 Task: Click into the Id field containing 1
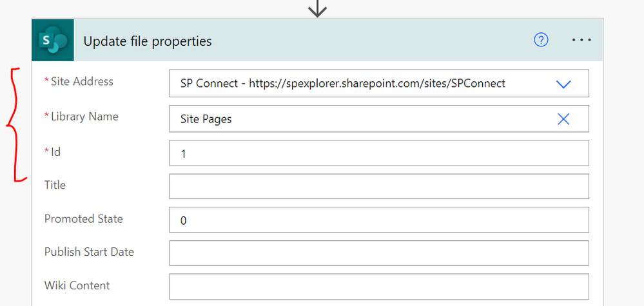coord(379,153)
